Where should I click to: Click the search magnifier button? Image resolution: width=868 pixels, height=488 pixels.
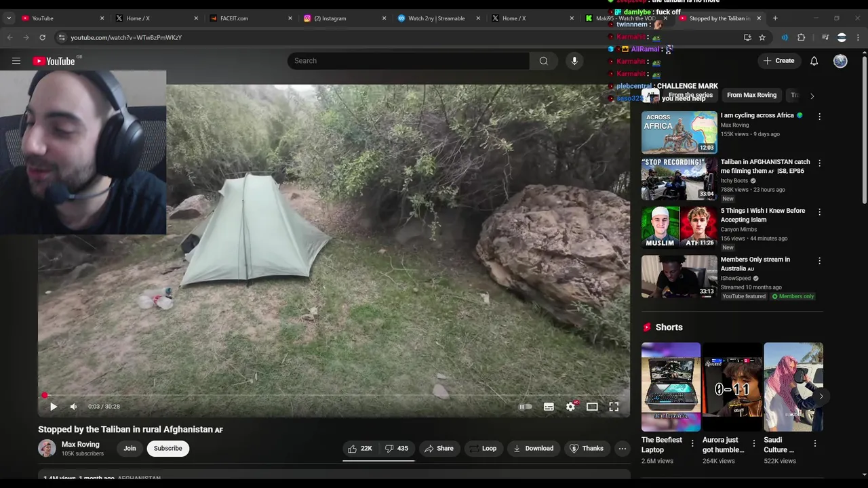click(x=543, y=61)
